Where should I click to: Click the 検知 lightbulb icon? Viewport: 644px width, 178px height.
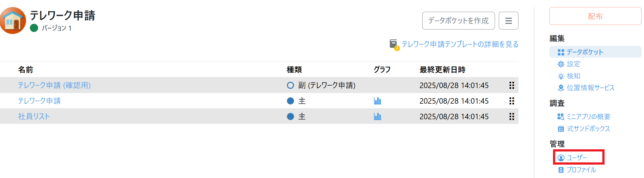[x=561, y=76]
